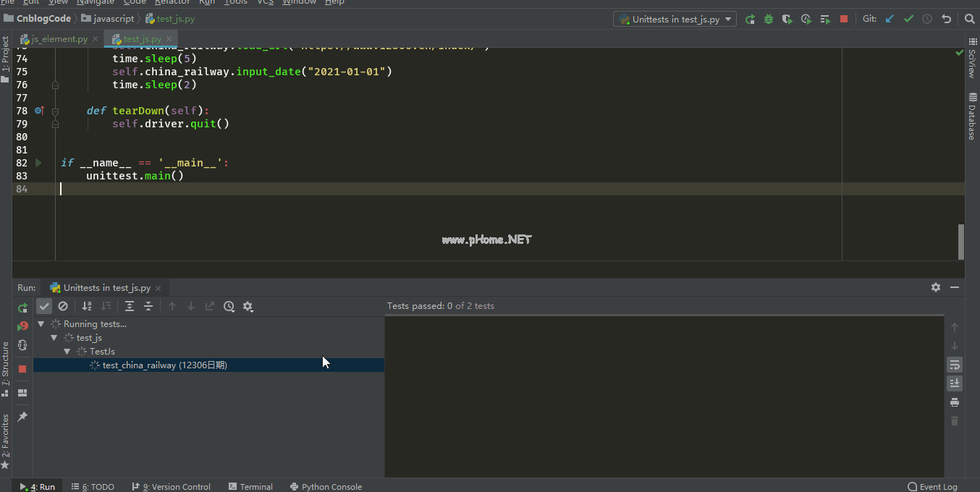Image resolution: width=980 pixels, height=492 pixels.
Task: Click javascript folder in the breadcrumb
Action: pos(108,19)
